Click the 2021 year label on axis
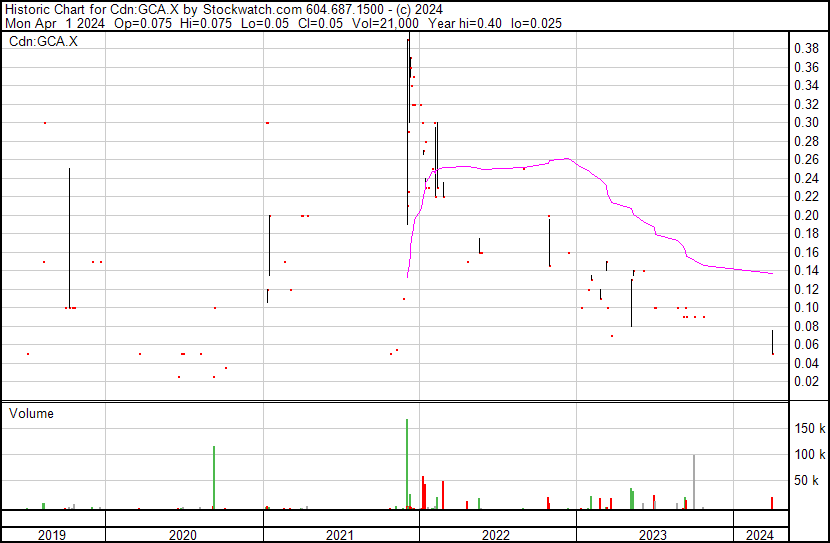830x543 pixels. click(x=339, y=535)
